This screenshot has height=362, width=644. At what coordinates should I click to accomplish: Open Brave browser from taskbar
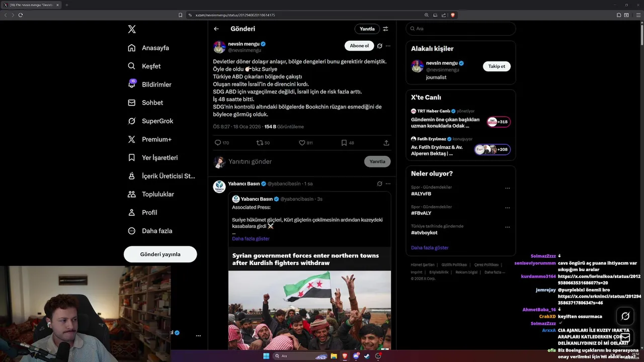tap(345, 356)
